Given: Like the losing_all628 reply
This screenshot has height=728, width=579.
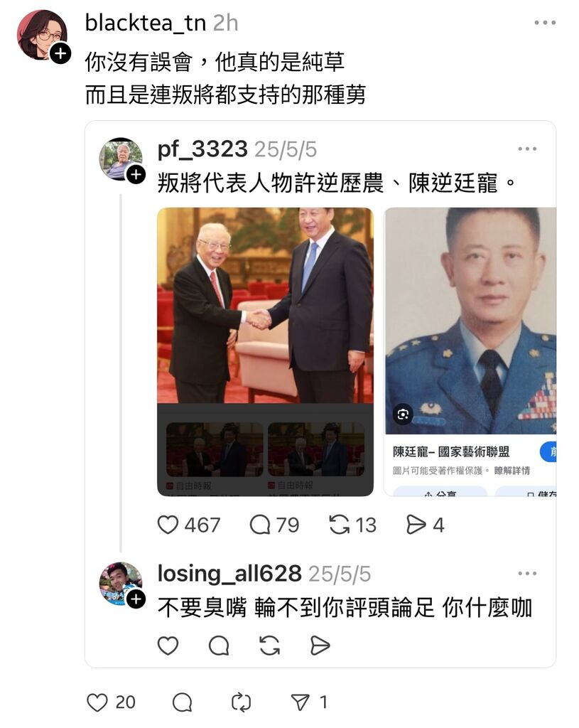Looking at the screenshot, I should coord(168,646).
